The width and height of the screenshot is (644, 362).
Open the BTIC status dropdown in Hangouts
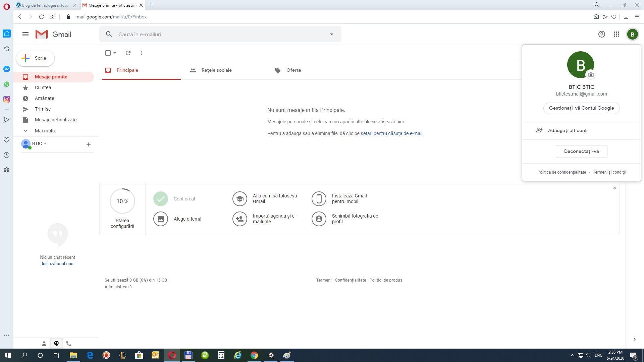point(45,143)
